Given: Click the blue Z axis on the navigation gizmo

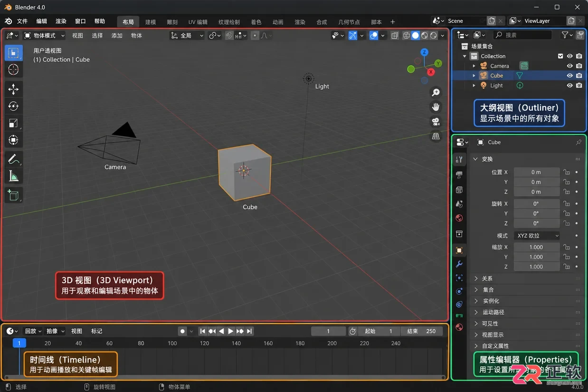Looking at the screenshot, I should 424,52.
